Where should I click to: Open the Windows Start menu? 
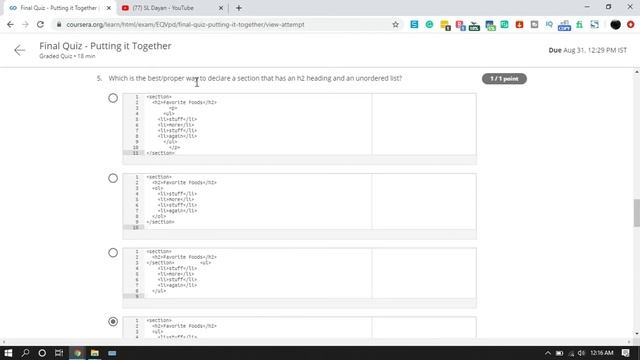click(x=8, y=353)
